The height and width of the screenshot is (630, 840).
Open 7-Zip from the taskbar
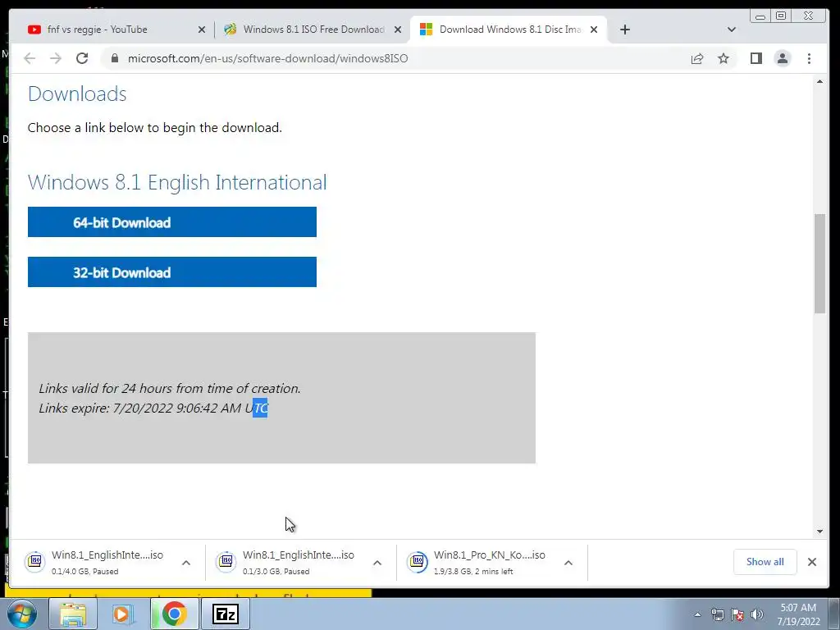tap(225, 614)
